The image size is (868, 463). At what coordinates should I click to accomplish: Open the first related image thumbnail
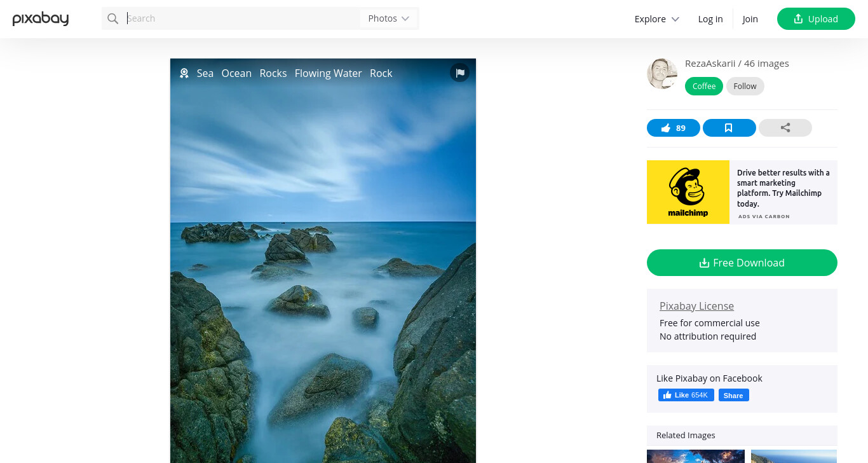click(696, 457)
